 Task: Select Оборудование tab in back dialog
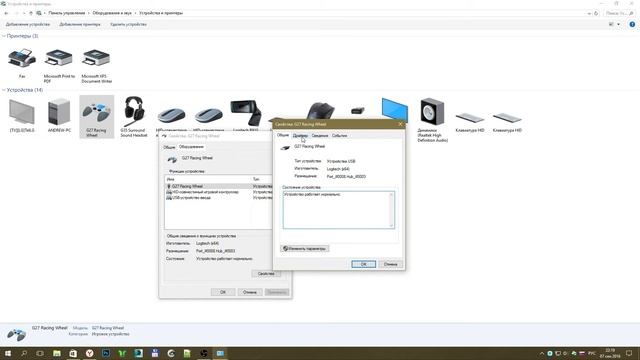click(191, 147)
